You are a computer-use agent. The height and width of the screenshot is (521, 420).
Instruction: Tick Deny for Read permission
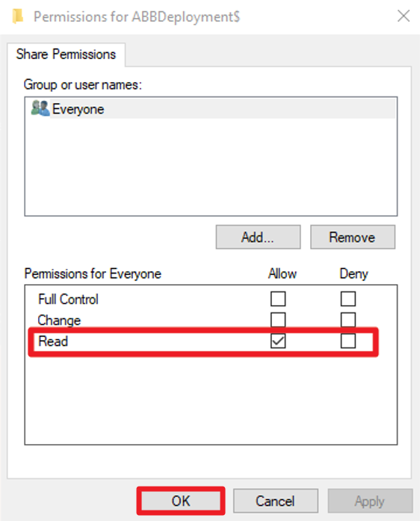pos(348,342)
